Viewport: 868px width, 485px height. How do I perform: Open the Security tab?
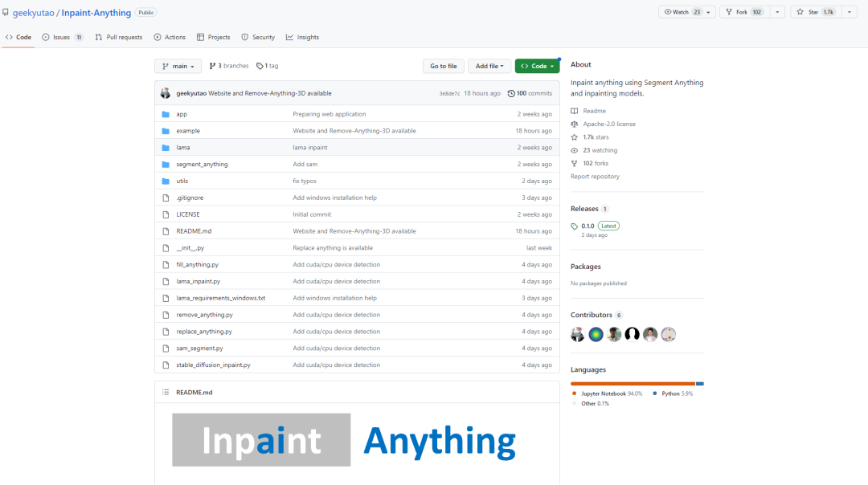(x=258, y=37)
